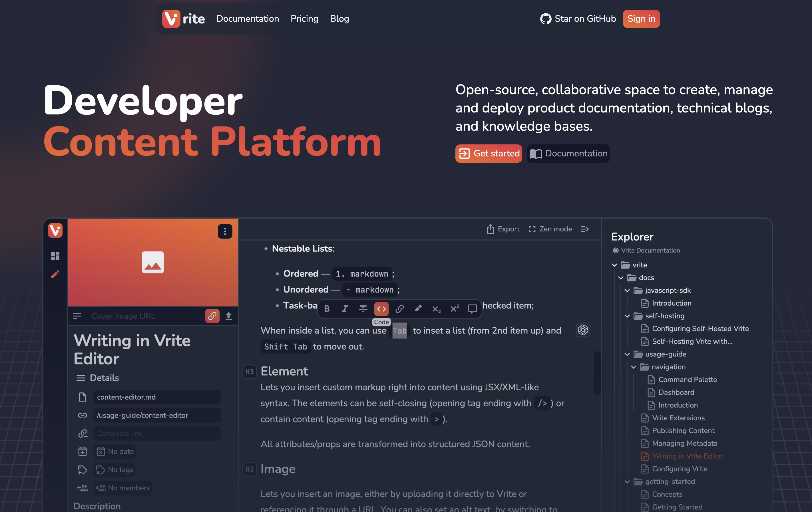
Task: Enable Zen mode
Action: (550, 229)
